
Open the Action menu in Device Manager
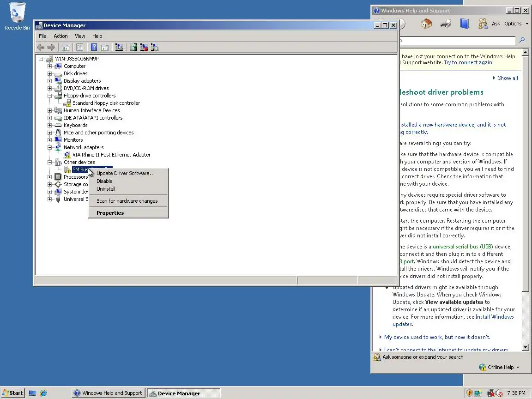coord(61,36)
